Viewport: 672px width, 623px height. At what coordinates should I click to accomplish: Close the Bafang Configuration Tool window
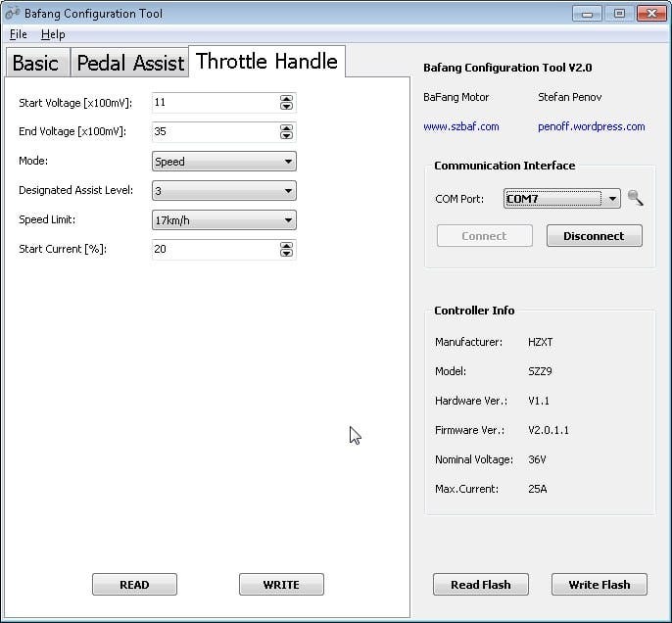(x=651, y=14)
